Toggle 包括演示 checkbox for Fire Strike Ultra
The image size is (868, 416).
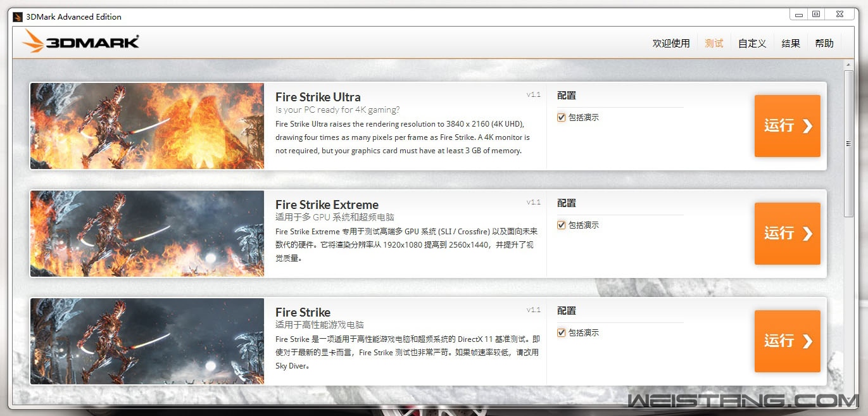coord(561,117)
